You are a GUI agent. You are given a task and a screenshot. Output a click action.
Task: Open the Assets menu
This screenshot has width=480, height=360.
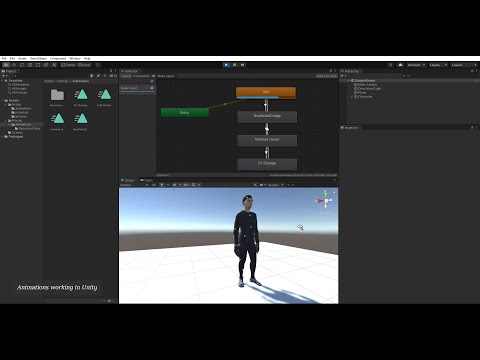click(22, 58)
